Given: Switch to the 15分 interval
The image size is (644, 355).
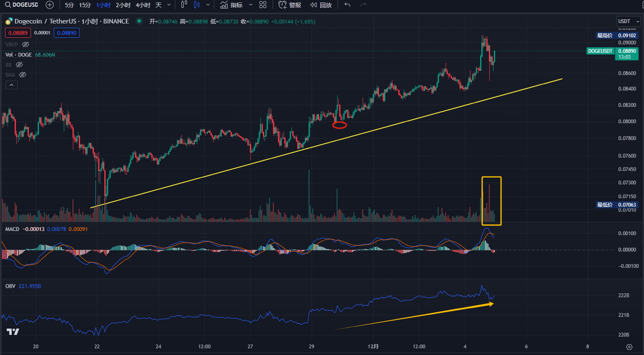Looking at the screenshot, I should (x=85, y=5).
